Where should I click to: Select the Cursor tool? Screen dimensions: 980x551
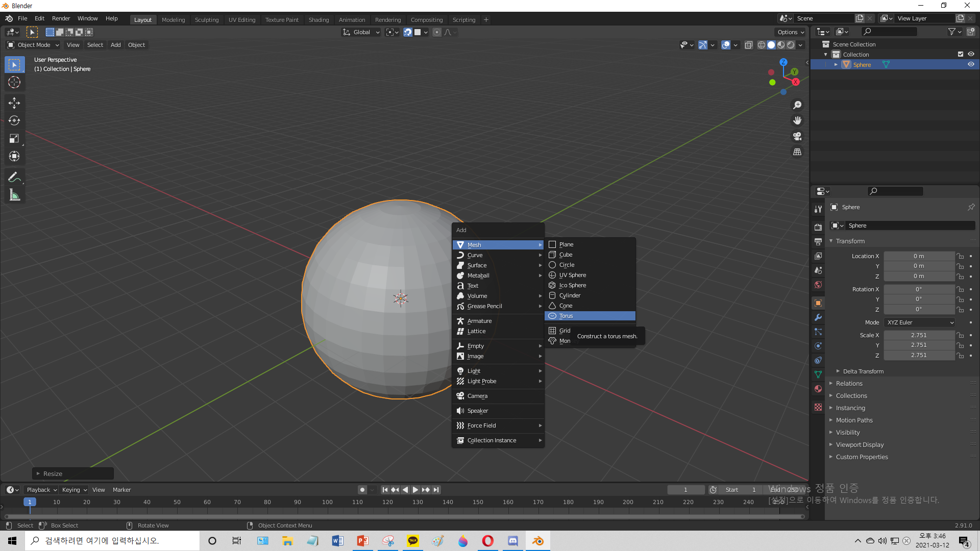[x=14, y=82]
